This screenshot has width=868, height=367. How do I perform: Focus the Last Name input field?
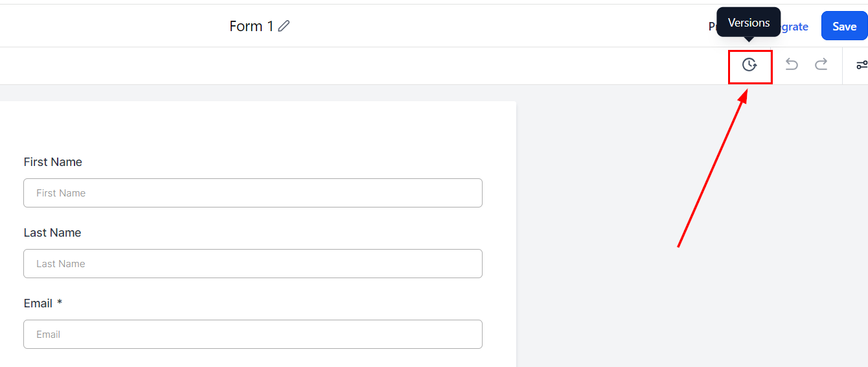click(253, 264)
